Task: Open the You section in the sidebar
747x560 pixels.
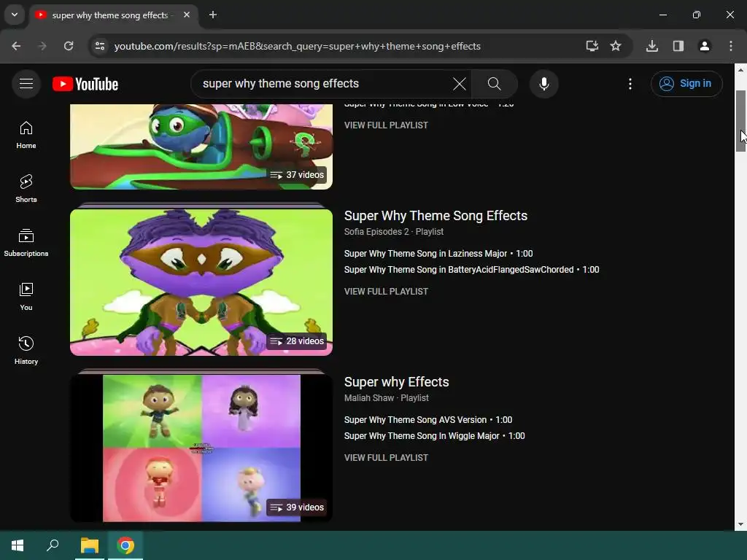Action: pos(26,297)
